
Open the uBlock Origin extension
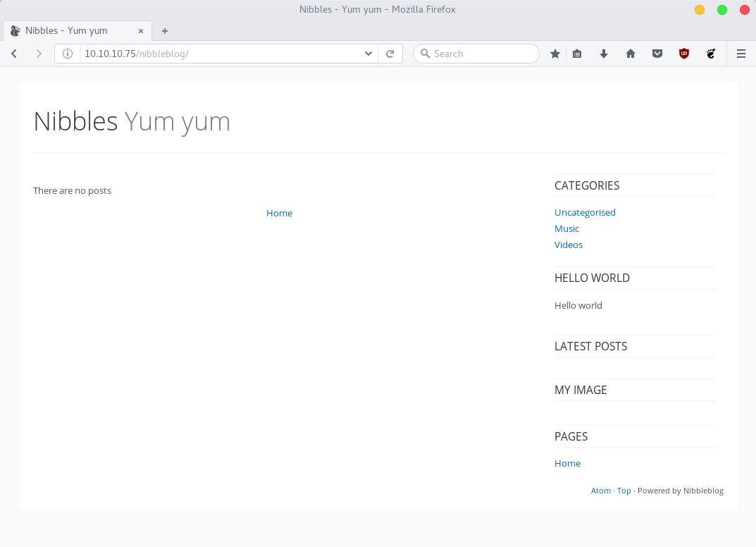tap(683, 54)
